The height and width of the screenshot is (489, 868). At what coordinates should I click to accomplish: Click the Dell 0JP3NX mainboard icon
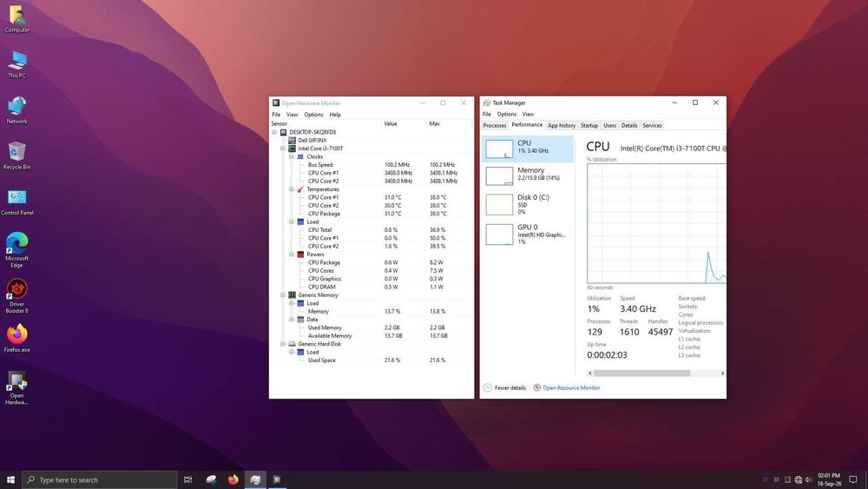(x=292, y=141)
